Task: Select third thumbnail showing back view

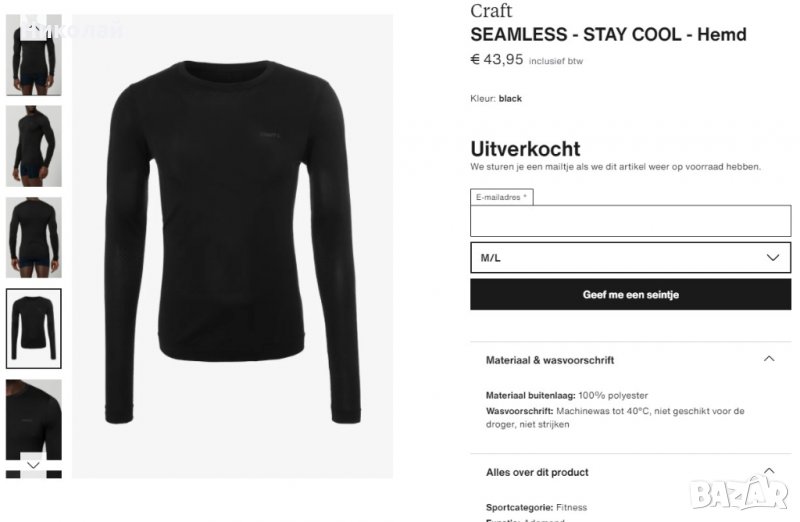Action: 34,237
